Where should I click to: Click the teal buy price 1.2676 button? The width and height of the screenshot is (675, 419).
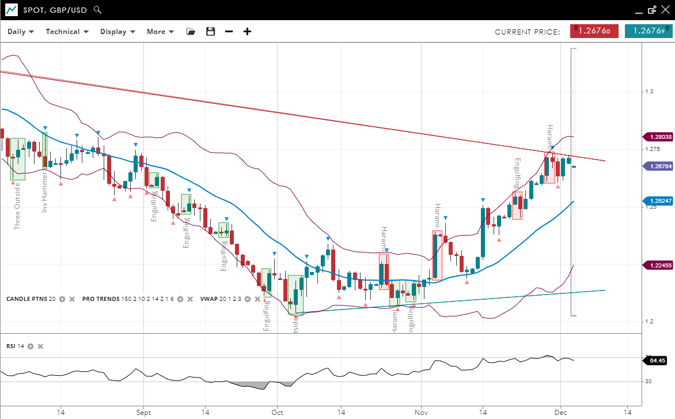click(x=648, y=31)
